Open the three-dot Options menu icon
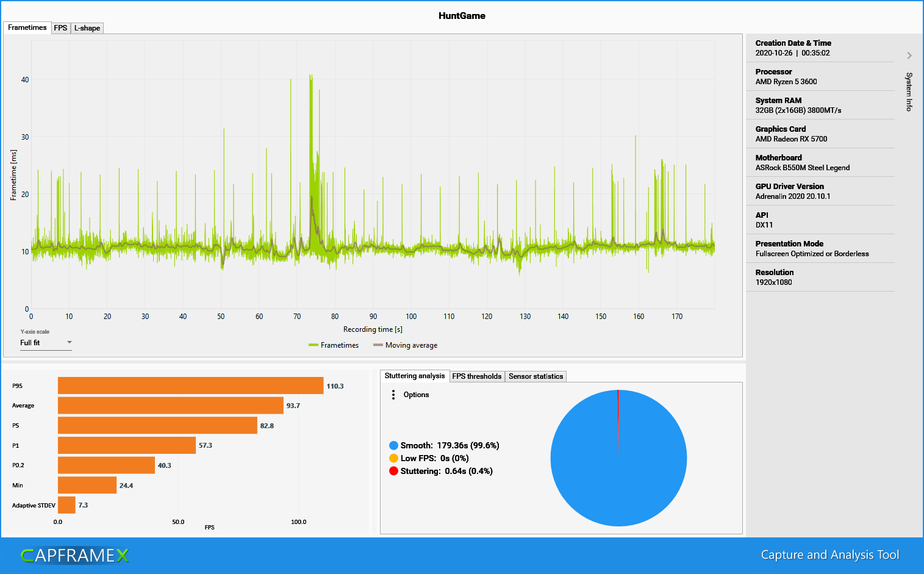Screen dimensions: 924x574 [x=393, y=395]
